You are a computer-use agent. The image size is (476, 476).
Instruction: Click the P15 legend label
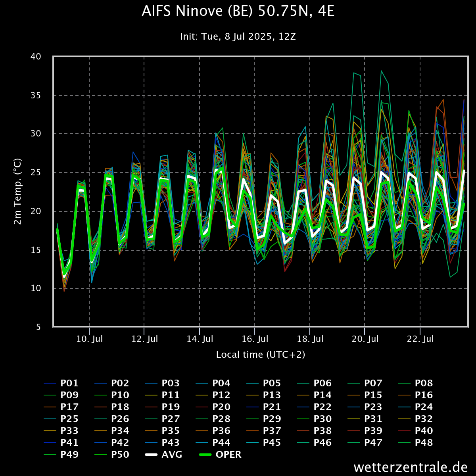click(x=365, y=395)
